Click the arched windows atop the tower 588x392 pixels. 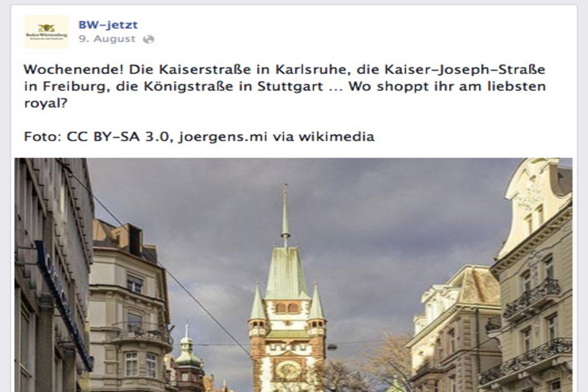point(287,307)
